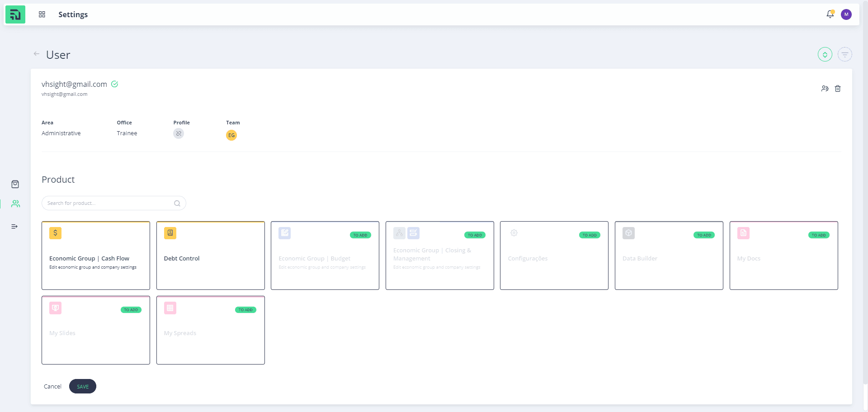The image size is (868, 412).
Task: Click the user avatar M
Action: (846, 14)
